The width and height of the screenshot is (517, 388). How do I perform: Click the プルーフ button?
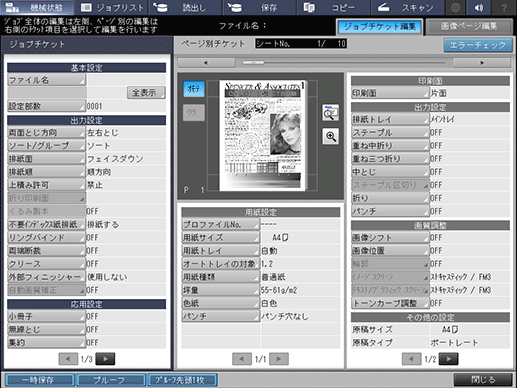pyautogui.click(x=111, y=380)
